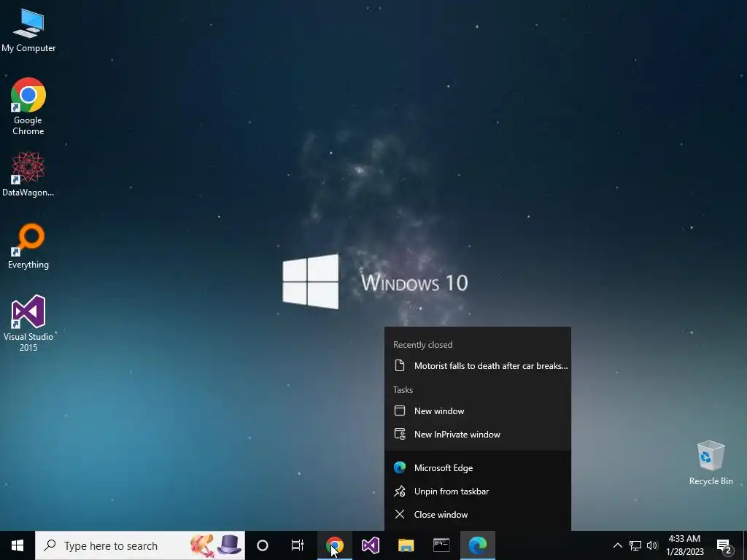The width and height of the screenshot is (747, 560).
Task: Open Cortana from the taskbar
Action: 263,545
